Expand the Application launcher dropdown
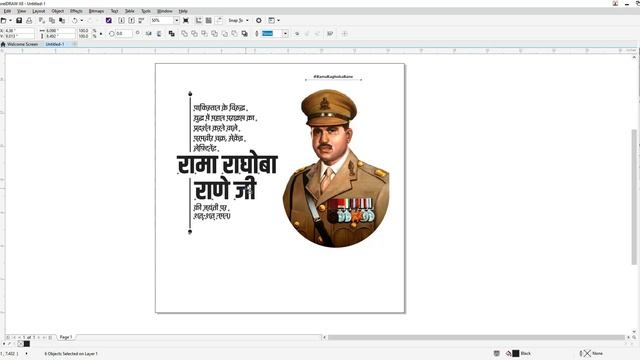Image resolution: width=640 pixels, height=360 pixels. tap(278, 20)
